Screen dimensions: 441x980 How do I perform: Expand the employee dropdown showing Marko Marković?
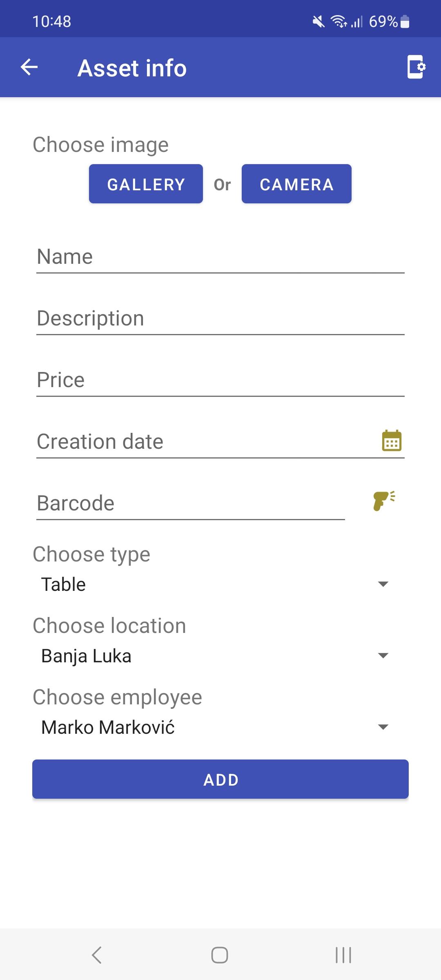coord(215,727)
